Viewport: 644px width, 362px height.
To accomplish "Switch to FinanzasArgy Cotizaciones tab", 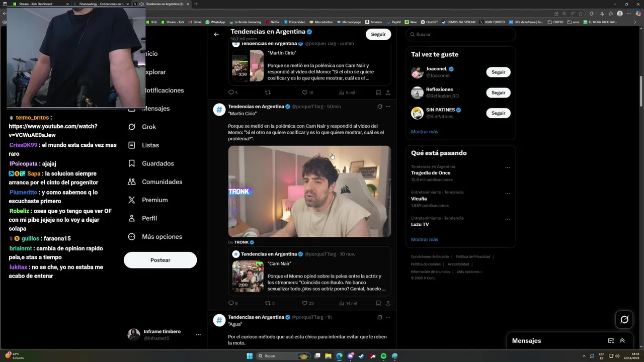I will pyautogui.click(x=101, y=4).
